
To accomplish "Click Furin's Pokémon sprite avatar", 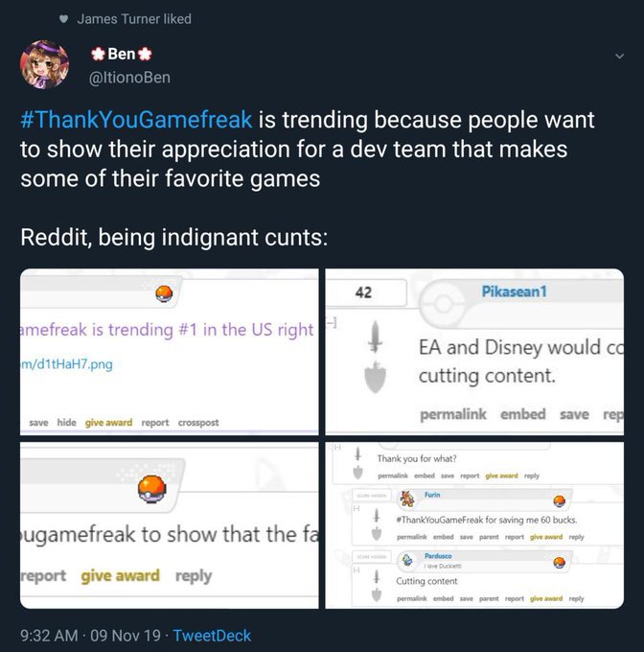I will 406,500.
